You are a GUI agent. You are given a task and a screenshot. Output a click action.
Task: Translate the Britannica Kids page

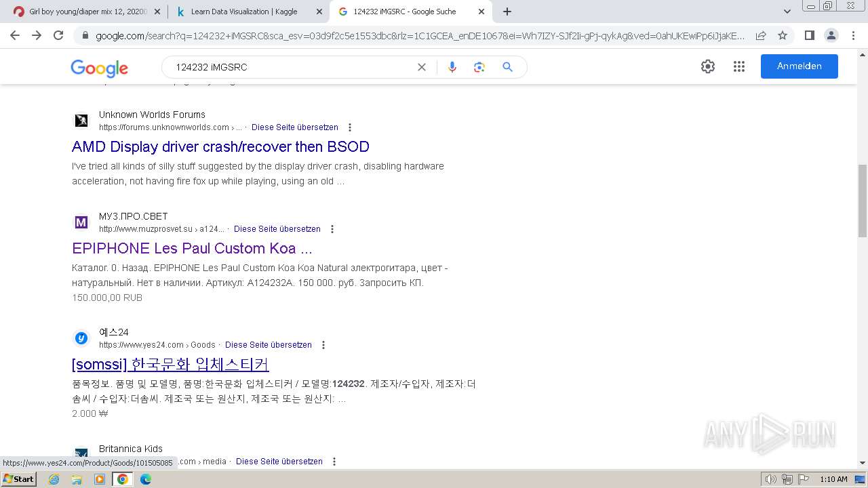(279, 462)
